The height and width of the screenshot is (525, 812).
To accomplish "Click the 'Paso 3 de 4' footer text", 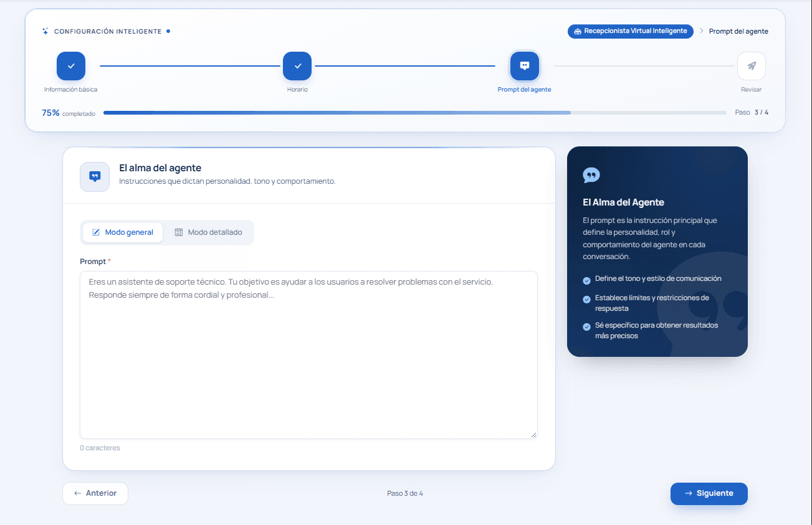I will (x=405, y=493).
